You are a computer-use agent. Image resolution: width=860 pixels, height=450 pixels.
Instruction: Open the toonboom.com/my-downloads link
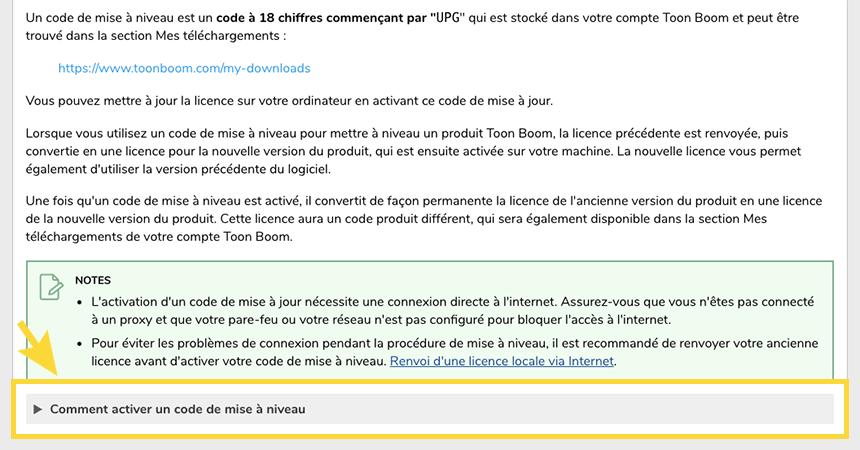(x=184, y=69)
